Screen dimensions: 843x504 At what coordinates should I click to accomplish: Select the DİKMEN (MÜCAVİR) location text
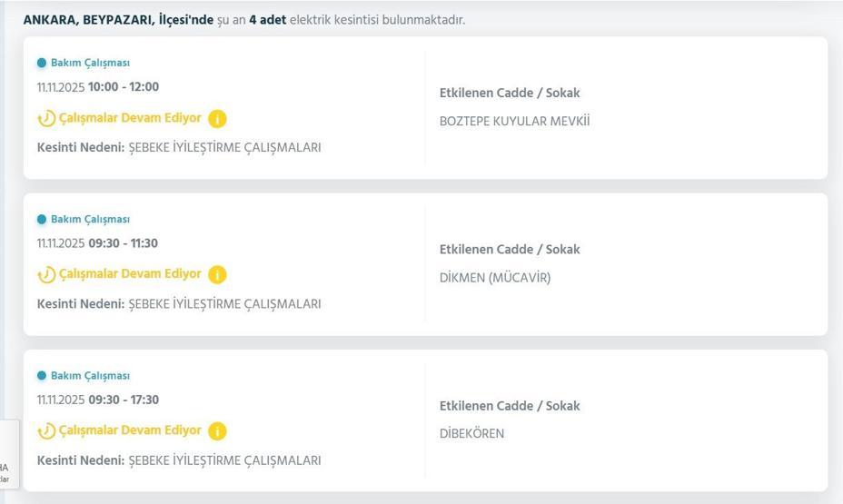coord(495,278)
